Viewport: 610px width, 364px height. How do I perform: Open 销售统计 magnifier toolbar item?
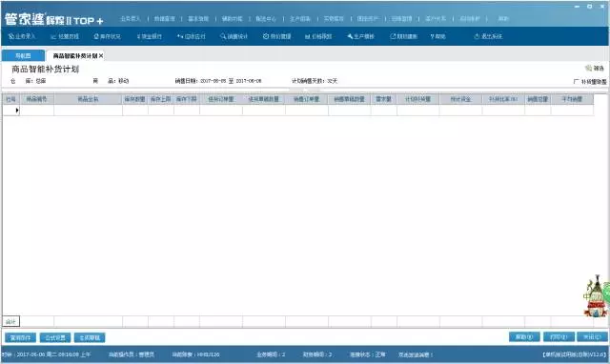[234, 36]
